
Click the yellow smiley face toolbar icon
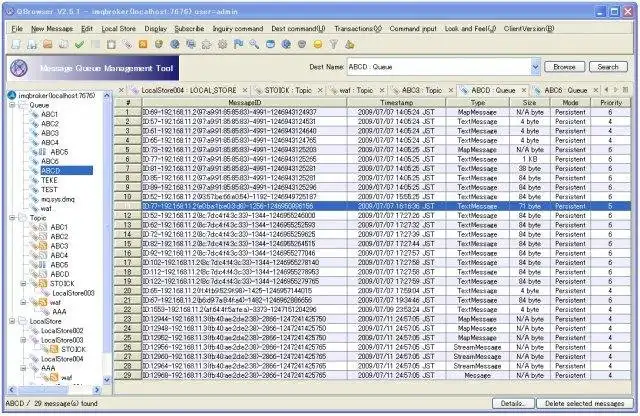318,44
